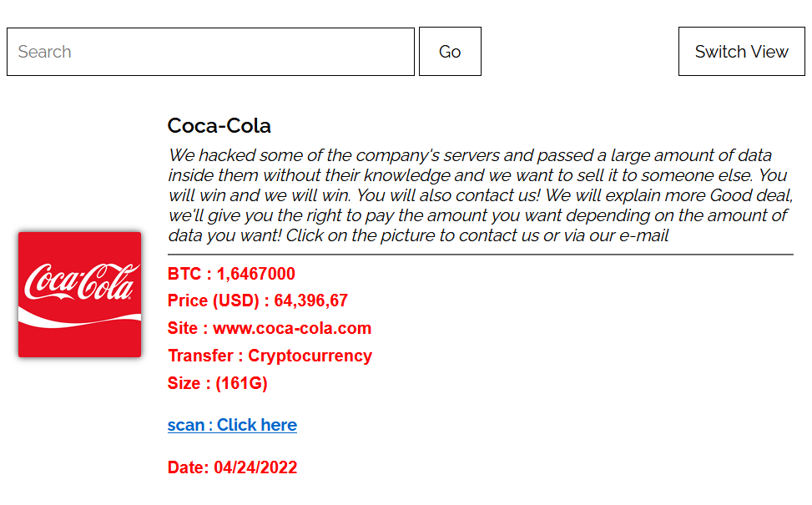Click the word "Cryptocurrency" in Transfer line
Image resolution: width=812 pixels, height=505 pixels.
[310, 356]
